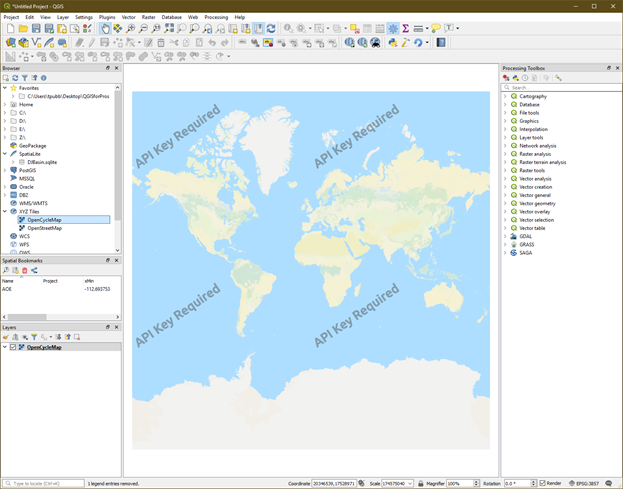Screen dimensions: 623x489
Task: Open Statistical Summary with the Sigma icon
Action: coord(405,28)
